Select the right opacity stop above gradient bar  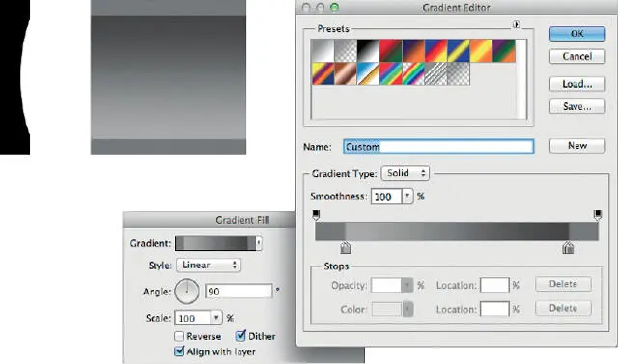click(x=598, y=214)
